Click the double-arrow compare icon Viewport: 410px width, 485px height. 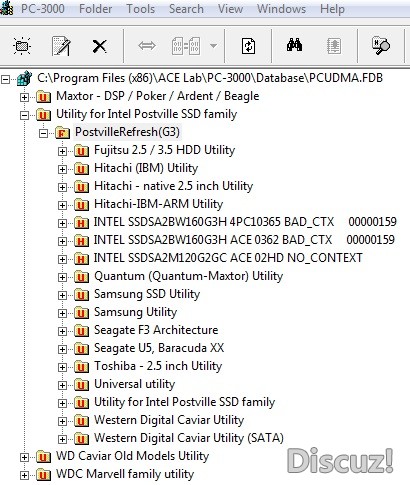click(x=147, y=46)
